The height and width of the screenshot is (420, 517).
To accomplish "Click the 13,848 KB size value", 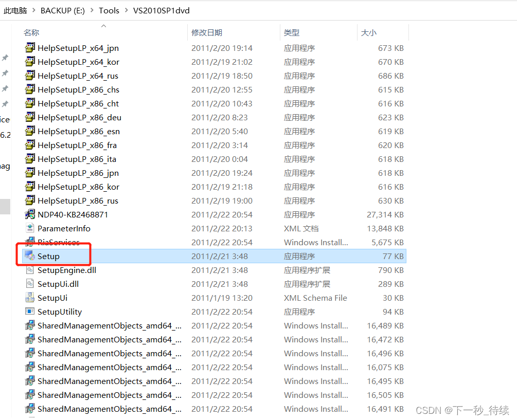I will pos(385,228).
